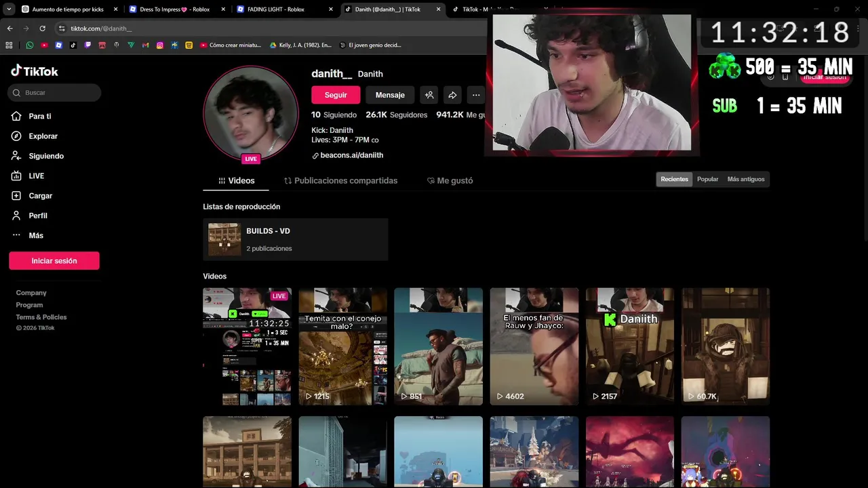Click the add-friend person icon button
Screen dimensions: 868x488
[x=429, y=95]
